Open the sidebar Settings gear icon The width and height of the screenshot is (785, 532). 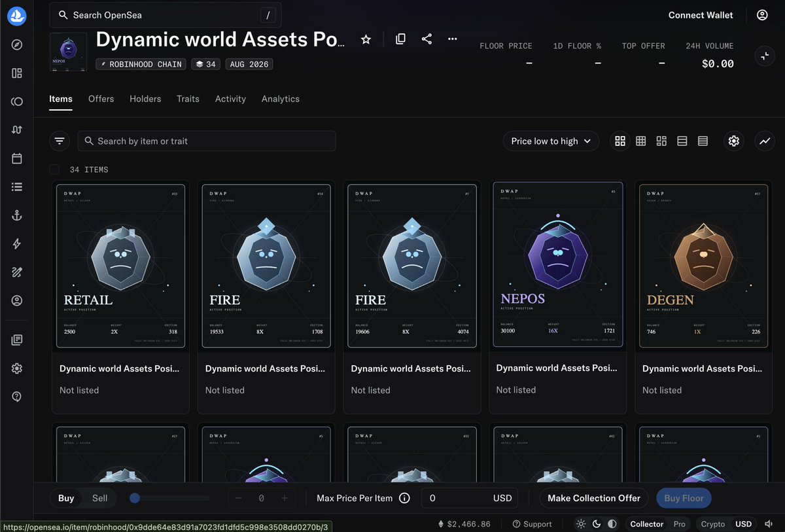[17, 368]
